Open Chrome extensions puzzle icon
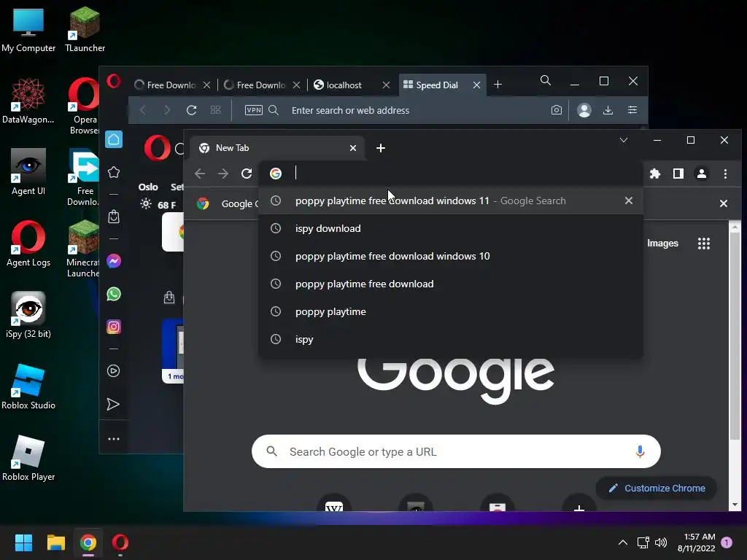Image resolution: width=747 pixels, height=560 pixels. (655, 174)
